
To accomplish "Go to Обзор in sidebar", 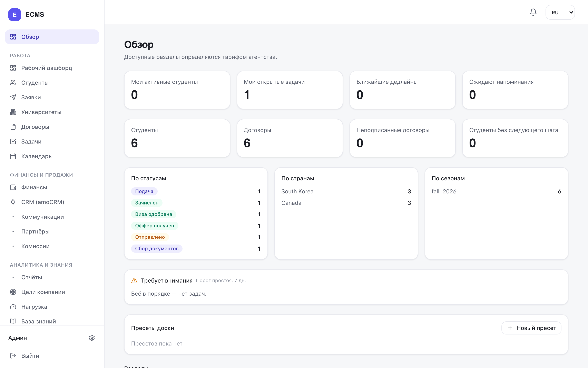I will pos(52,37).
